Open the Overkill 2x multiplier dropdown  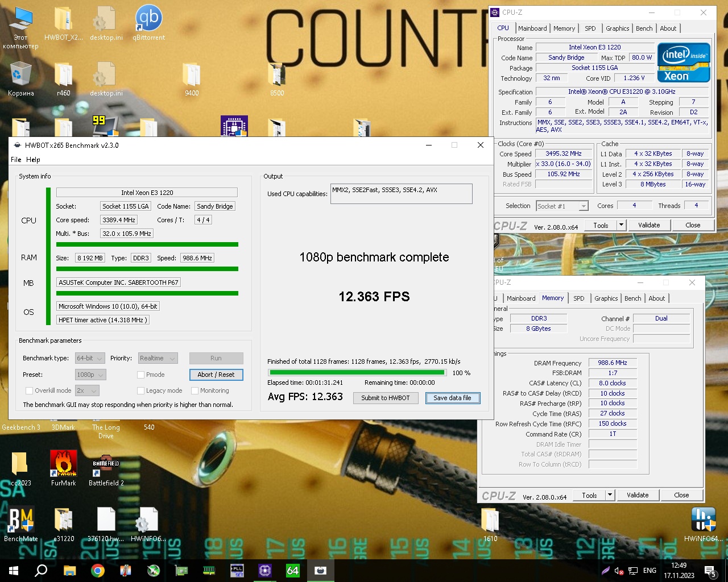[88, 390]
